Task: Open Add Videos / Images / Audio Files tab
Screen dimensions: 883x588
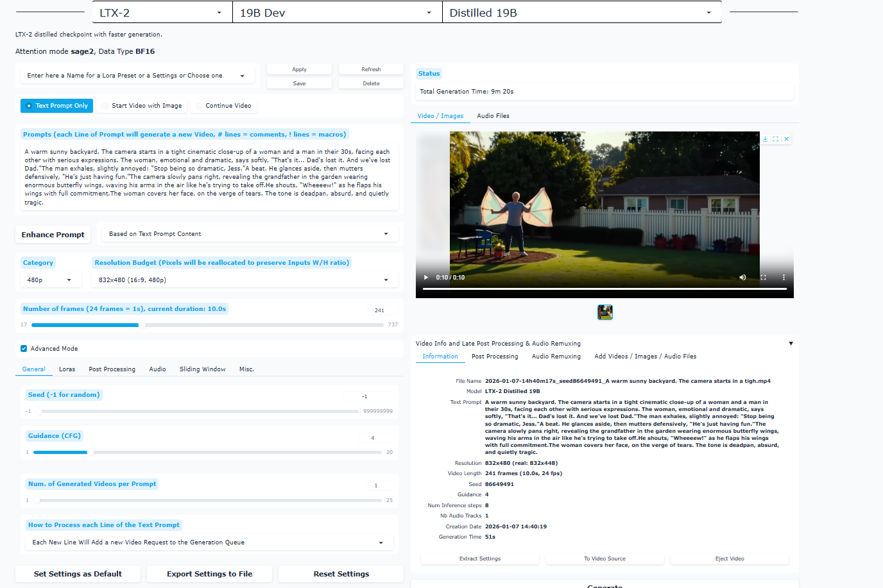Action: (x=646, y=357)
